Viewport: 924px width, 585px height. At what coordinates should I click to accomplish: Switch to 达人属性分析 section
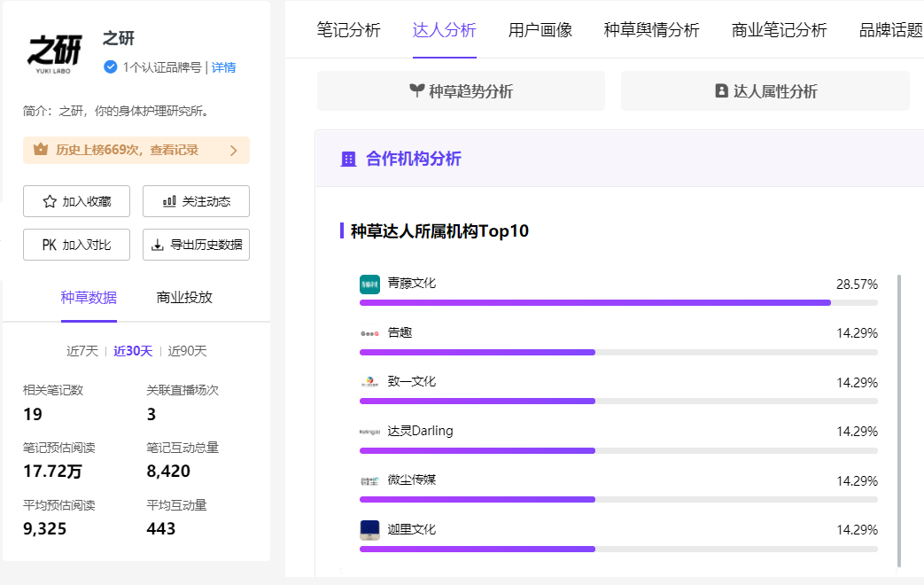point(765,91)
